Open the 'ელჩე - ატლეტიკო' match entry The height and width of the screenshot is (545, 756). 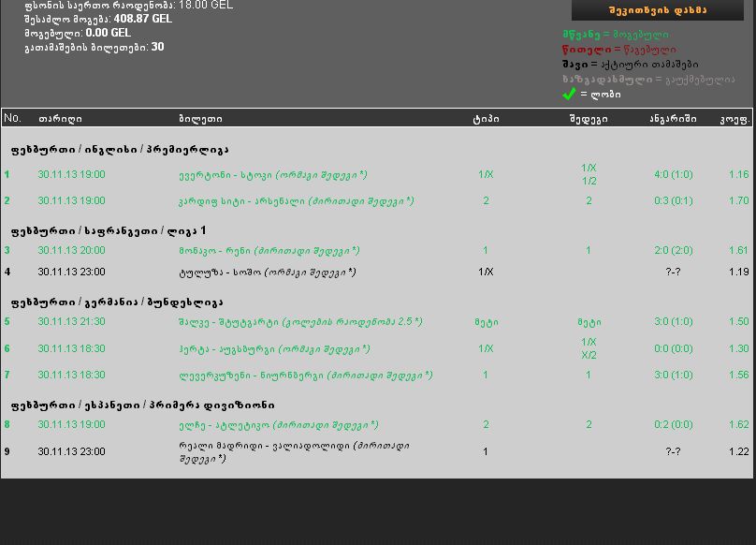coord(278,425)
